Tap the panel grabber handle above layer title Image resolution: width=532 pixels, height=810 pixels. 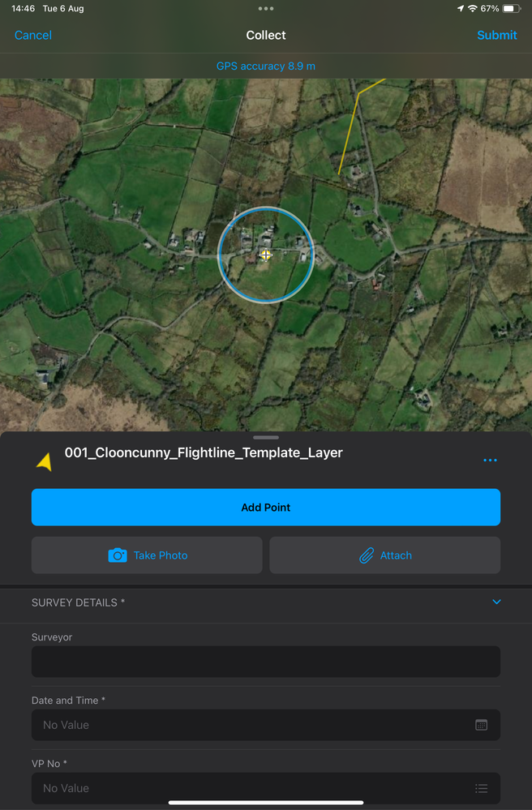pos(266,438)
